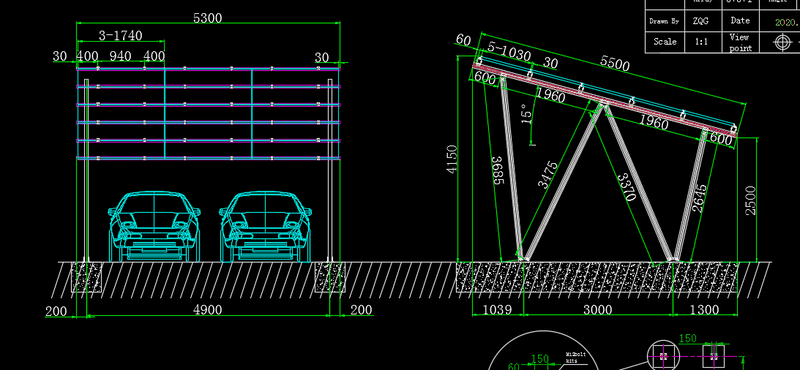This screenshot has width=800, height=370.
Task: Click the 3000 base spacing dimension
Action: pyautogui.click(x=597, y=310)
